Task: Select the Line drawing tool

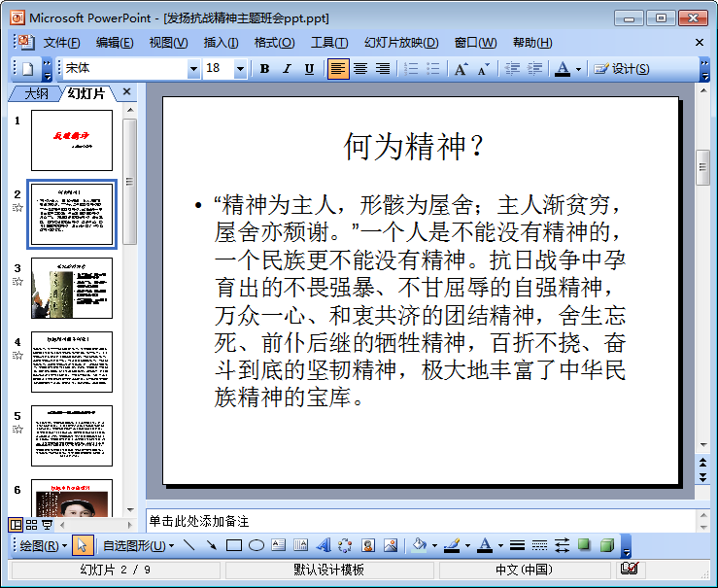Action: pyautogui.click(x=189, y=545)
